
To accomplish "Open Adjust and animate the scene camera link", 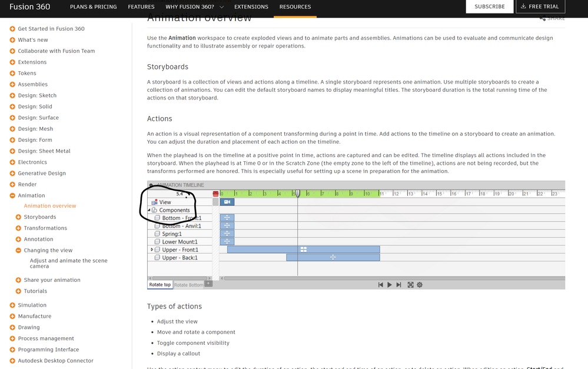I will point(69,263).
